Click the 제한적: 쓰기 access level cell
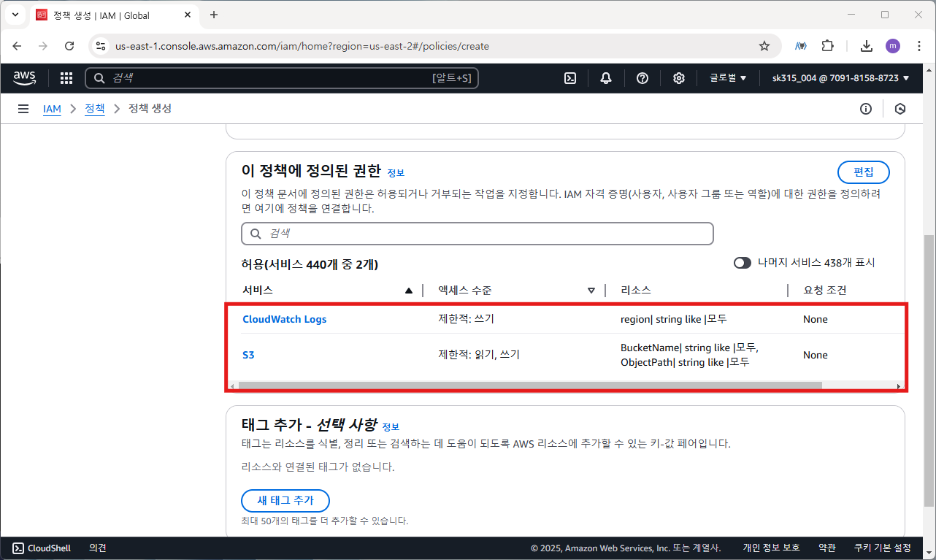The image size is (936, 560). pyautogui.click(x=467, y=319)
